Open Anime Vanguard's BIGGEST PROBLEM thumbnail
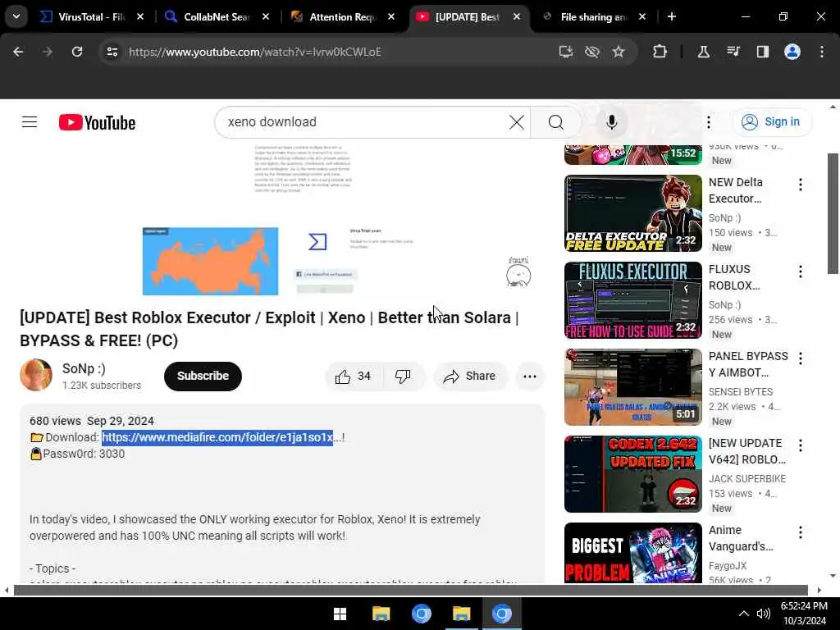The width and height of the screenshot is (840, 630). click(632, 552)
